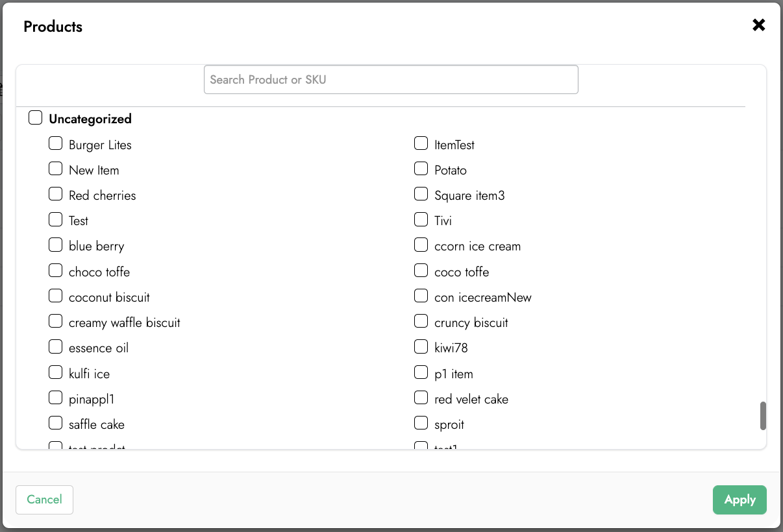Tick the Burger Lites checkbox
This screenshot has height=532, width=783.
pos(56,143)
